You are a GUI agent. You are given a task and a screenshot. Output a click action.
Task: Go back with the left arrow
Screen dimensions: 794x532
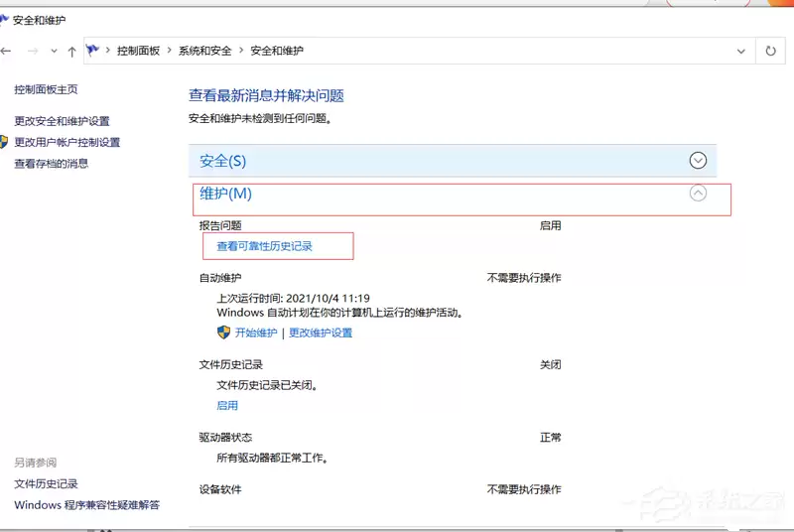pyautogui.click(x=6, y=51)
